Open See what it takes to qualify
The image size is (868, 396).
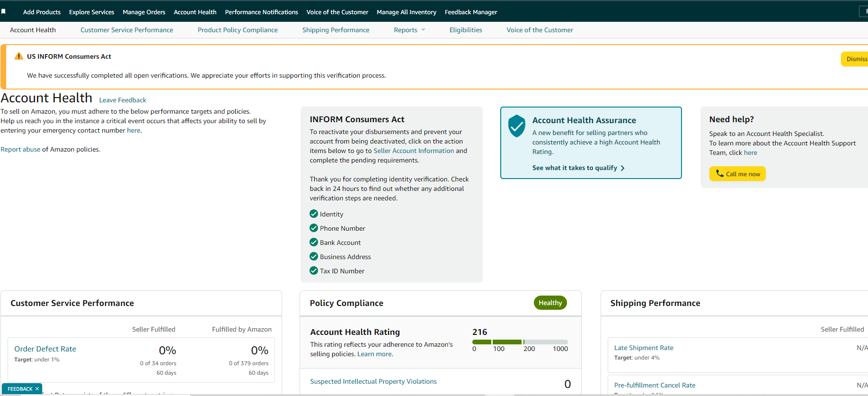tap(578, 168)
